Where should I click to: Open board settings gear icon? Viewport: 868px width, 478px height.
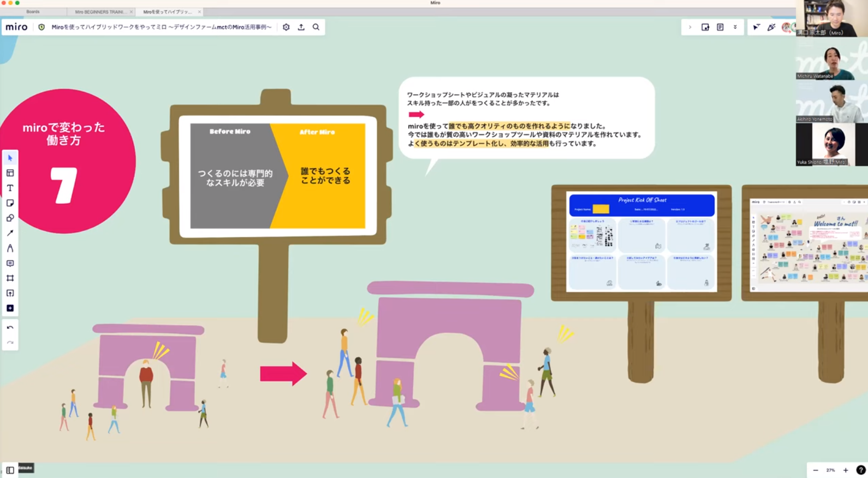click(x=286, y=27)
